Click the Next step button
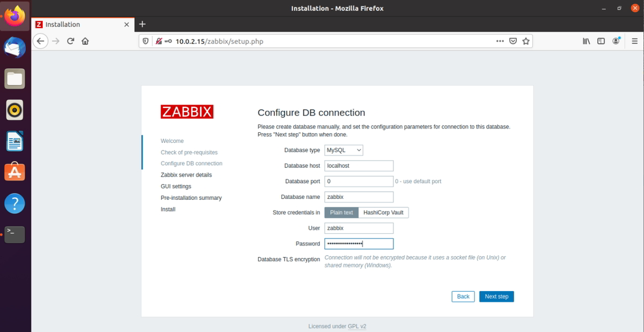Image resolution: width=644 pixels, height=332 pixels. click(x=496, y=296)
